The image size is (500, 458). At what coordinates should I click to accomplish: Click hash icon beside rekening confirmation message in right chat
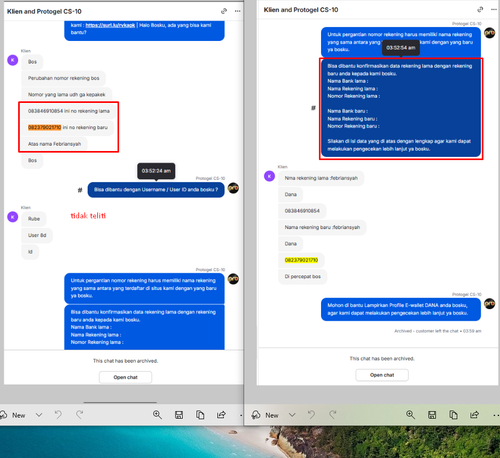tap(313, 108)
